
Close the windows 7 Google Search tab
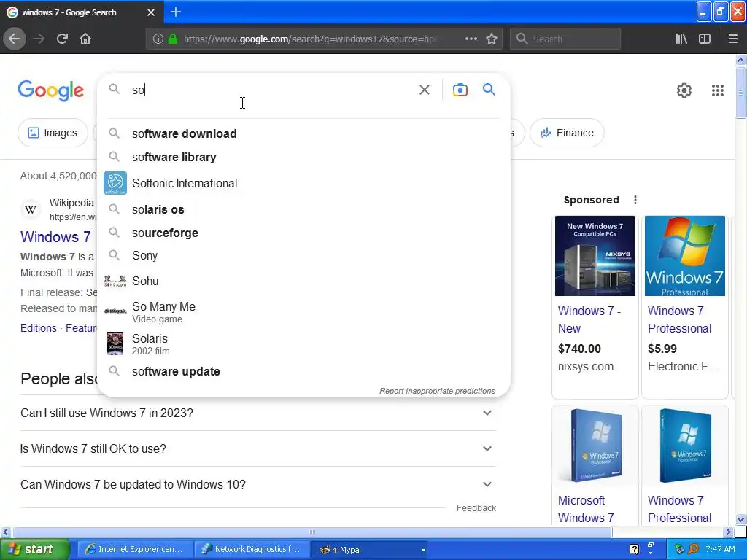[150, 12]
